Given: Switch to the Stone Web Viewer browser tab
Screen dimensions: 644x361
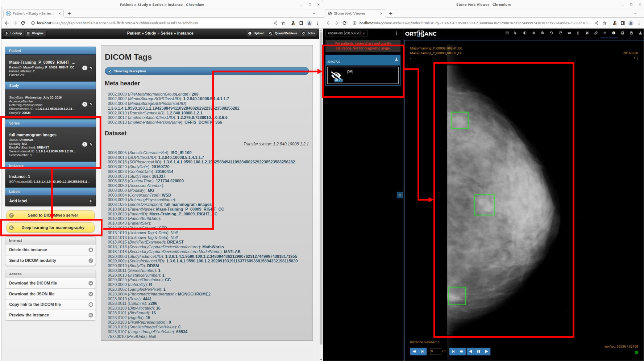Looking at the screenshot, I should [x=354, y=13].
